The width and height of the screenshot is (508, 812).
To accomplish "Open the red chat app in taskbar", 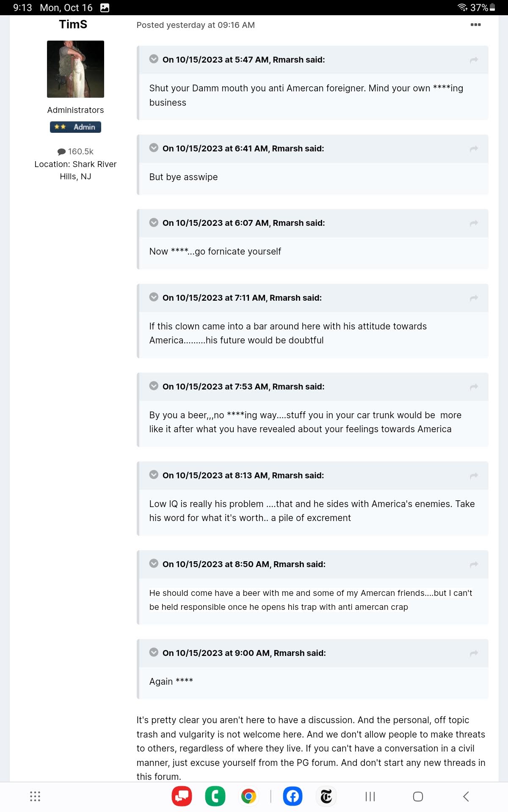I will 182,796.
